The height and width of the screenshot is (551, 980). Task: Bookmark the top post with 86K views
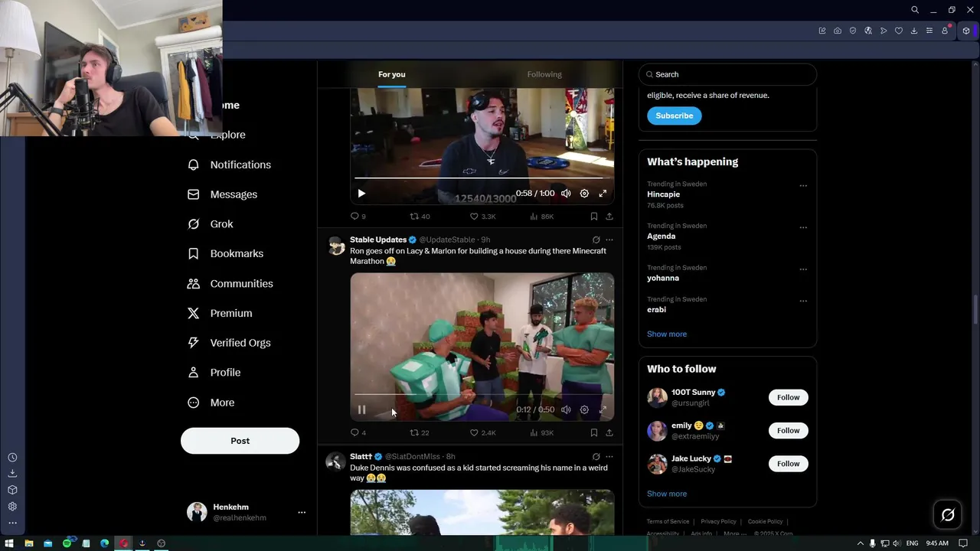593,217
